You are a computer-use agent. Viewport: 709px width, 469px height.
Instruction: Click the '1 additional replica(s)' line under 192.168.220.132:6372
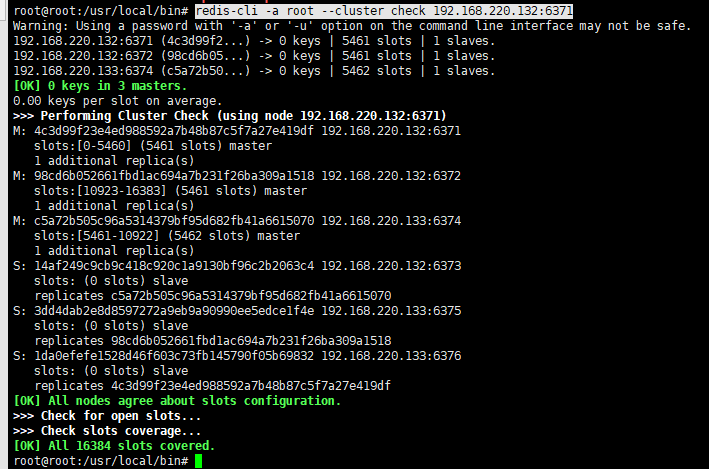[x=114, y=206]
